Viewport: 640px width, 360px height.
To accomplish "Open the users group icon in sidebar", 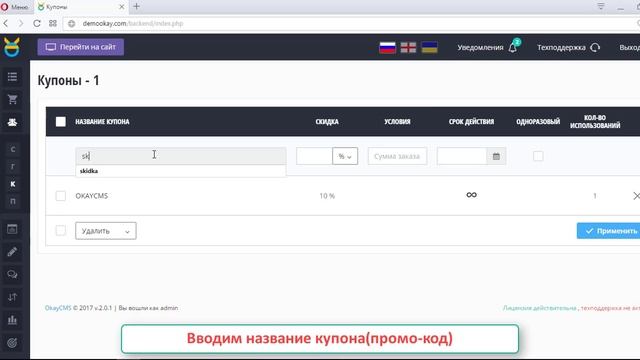I will [x=12, y=122].
